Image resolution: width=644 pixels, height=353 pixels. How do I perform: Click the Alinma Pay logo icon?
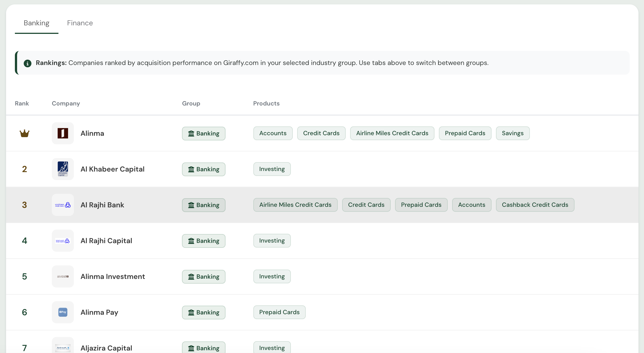tap(63, 312)
